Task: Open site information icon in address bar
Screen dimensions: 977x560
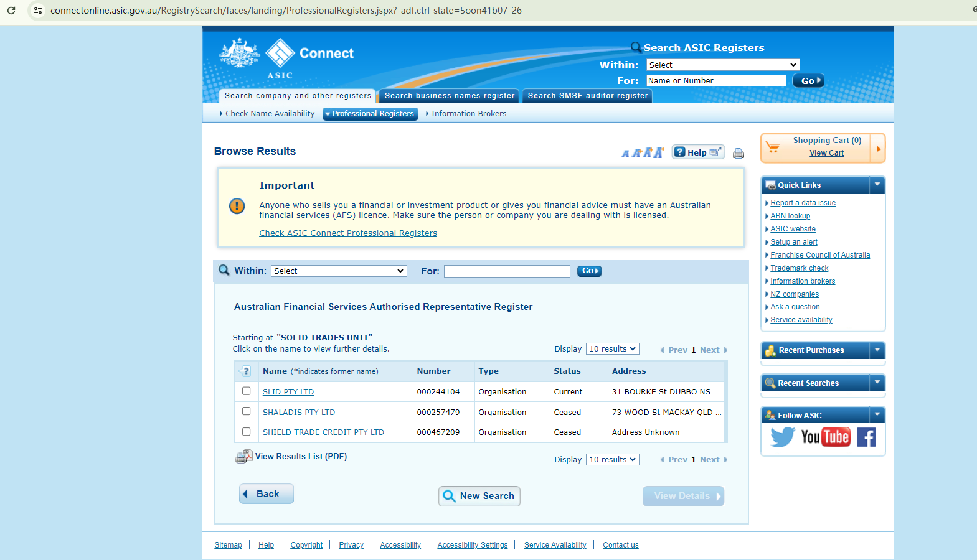Action: 38,11
